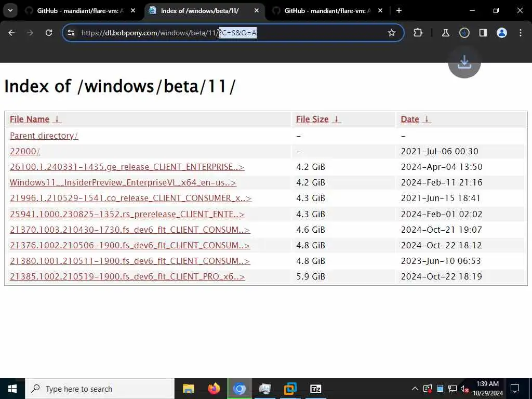This screenshot has width=532, height=399.
Task: Click the 2023-Jun-10 06:53 date cell
Action: [x=441, y=261]
